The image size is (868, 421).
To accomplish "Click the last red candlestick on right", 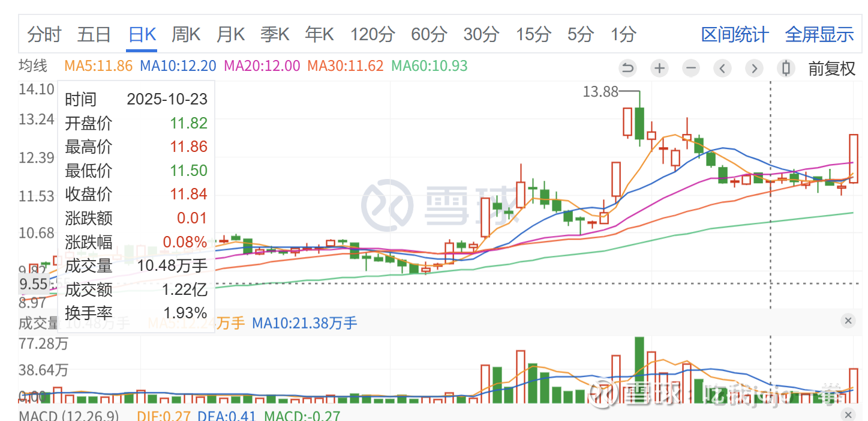I will pos(854,159).
